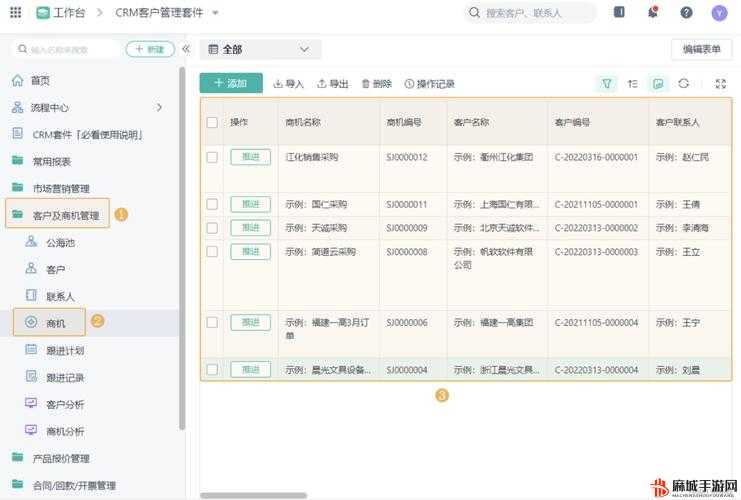Open the CRM客户管理套件 dropdown arrow
741x500 pixels.
(215, 13)
